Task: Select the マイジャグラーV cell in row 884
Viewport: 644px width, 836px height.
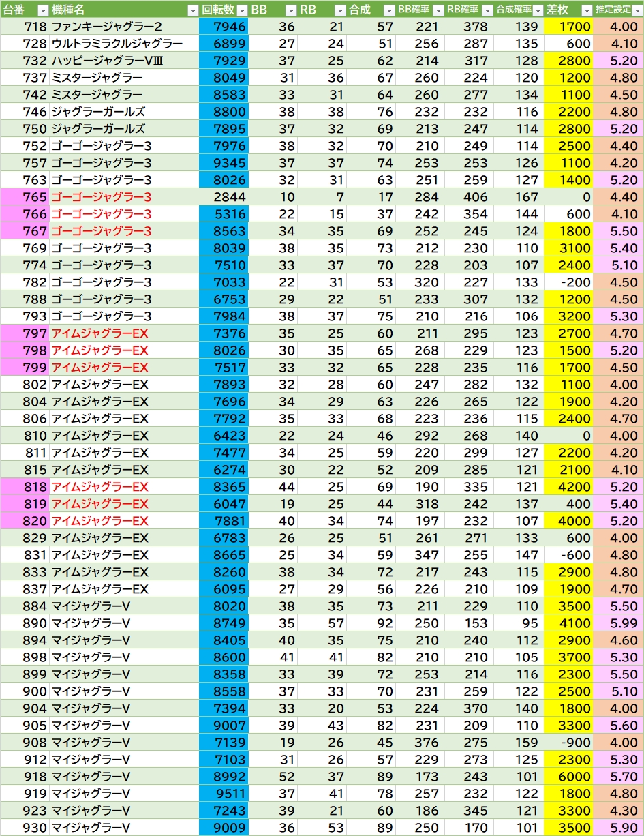Action: click(x=124, y=606)
